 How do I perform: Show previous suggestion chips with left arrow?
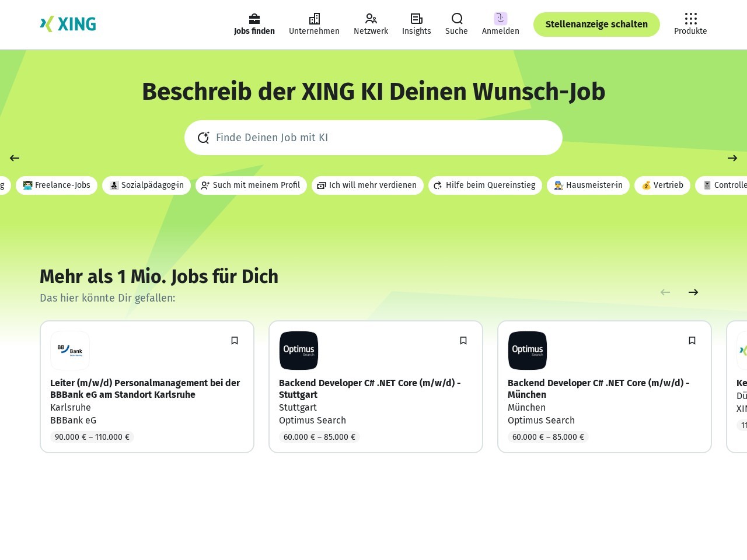coord(15,158)
